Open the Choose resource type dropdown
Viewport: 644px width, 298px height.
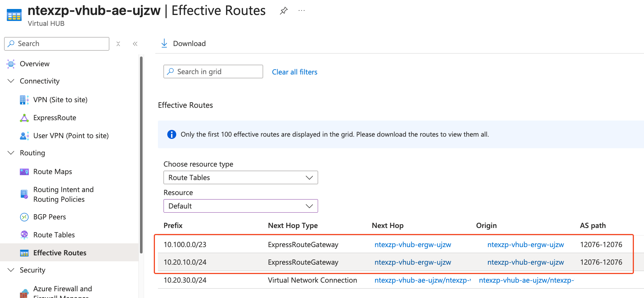(x=241, y=177)
